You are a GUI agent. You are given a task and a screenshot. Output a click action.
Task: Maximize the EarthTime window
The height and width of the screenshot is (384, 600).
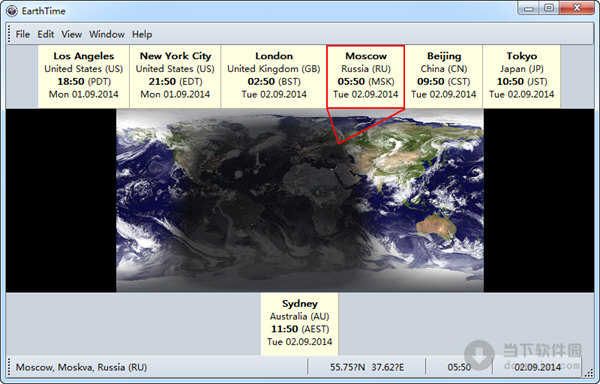[x=549, y=8]
